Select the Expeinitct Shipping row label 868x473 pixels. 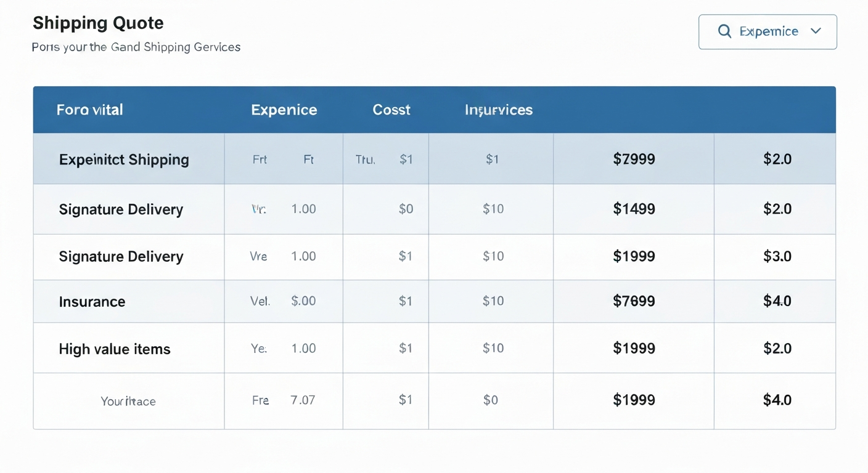[x=124, y=160]
